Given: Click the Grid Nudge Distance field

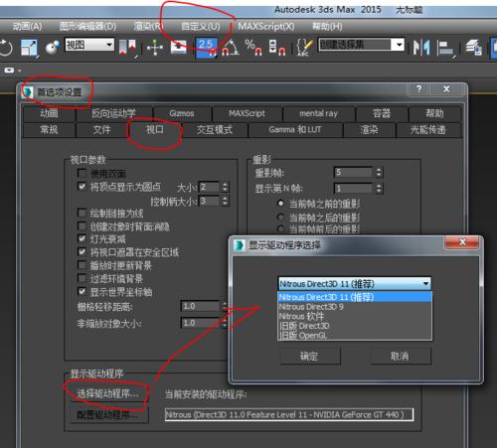Looking at the screenshot, I should (x=201, y=306).
